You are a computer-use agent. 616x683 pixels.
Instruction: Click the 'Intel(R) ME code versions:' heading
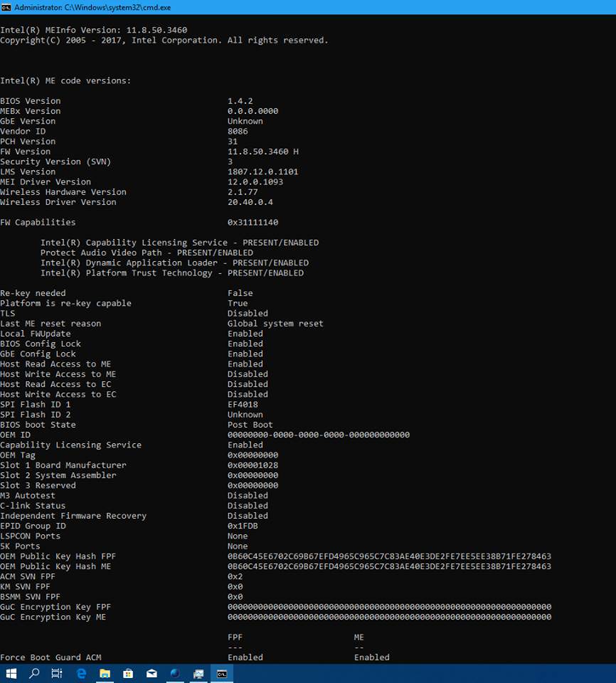coord(65,80)
